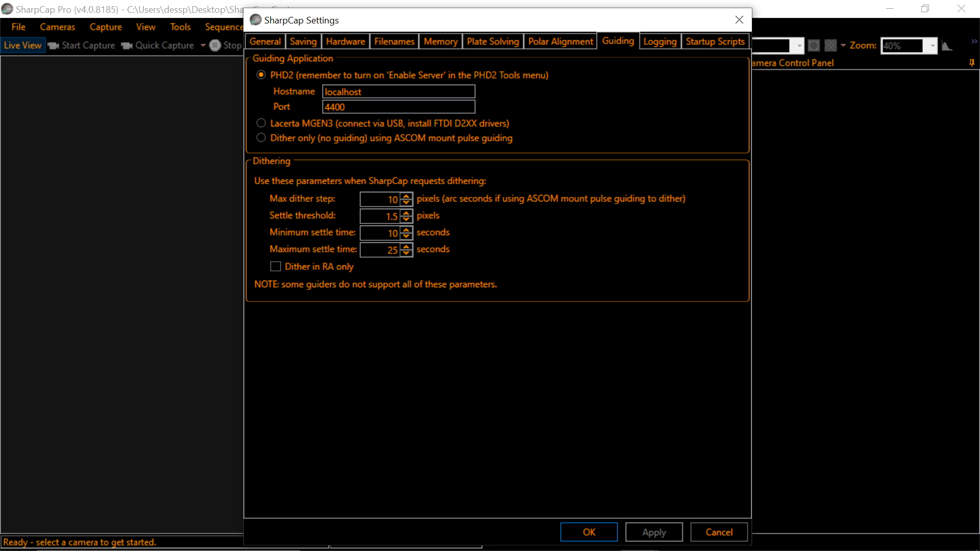Increase Maximum settle time value
Image resolution: width=980 pixels, height=551 pixels.
[x=406, y=246]
